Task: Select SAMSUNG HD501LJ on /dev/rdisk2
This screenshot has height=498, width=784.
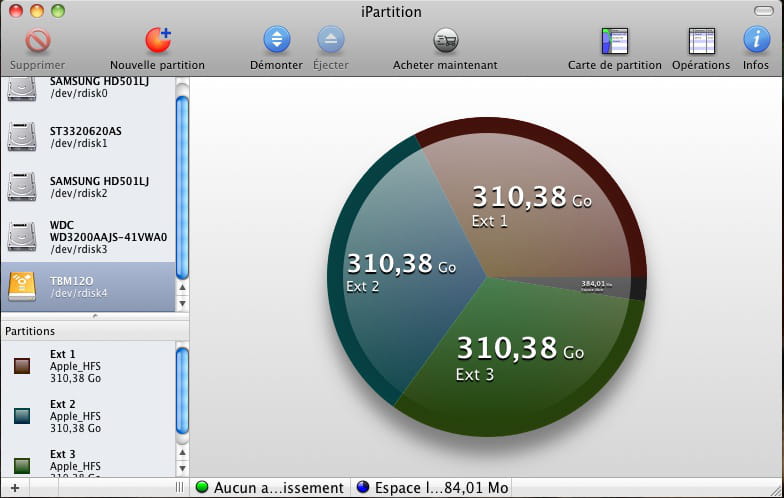Action: [88, 187]
